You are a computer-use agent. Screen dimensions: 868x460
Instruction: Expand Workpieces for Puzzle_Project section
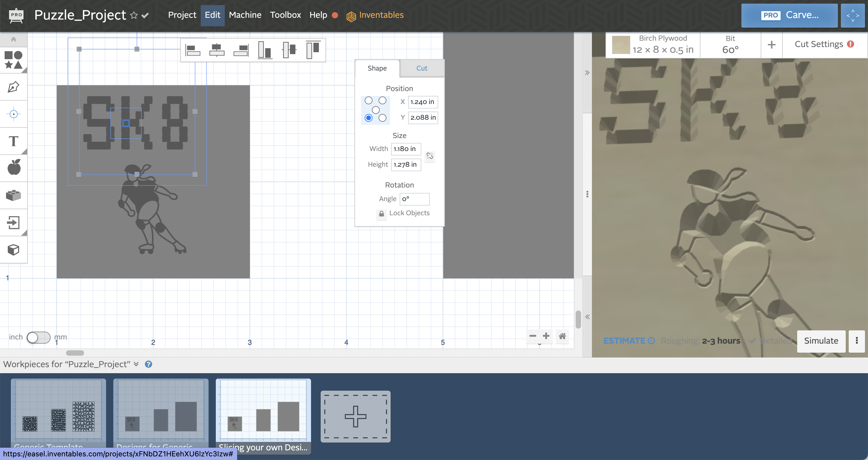coord(136,364)
